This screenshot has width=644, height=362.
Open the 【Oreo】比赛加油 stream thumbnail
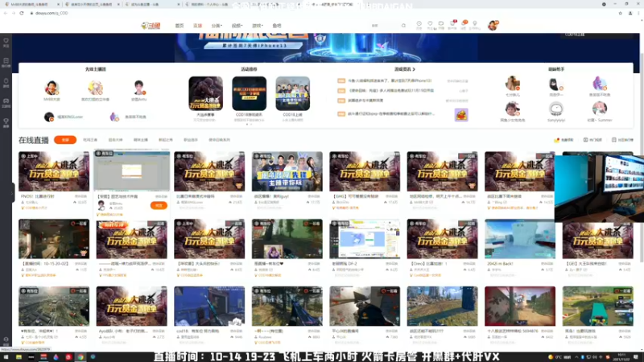pyautogui.click(x=442, y=239)
